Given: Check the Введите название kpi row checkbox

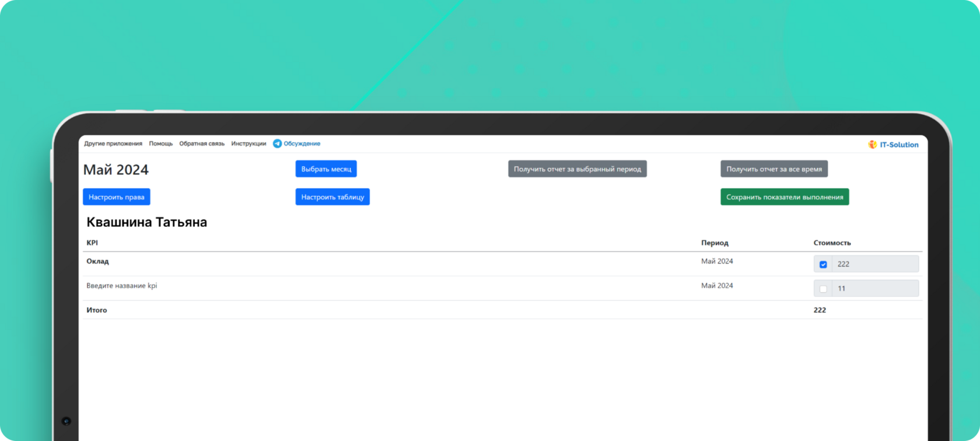Looking at the screenshot, I should tap(823, 289).
